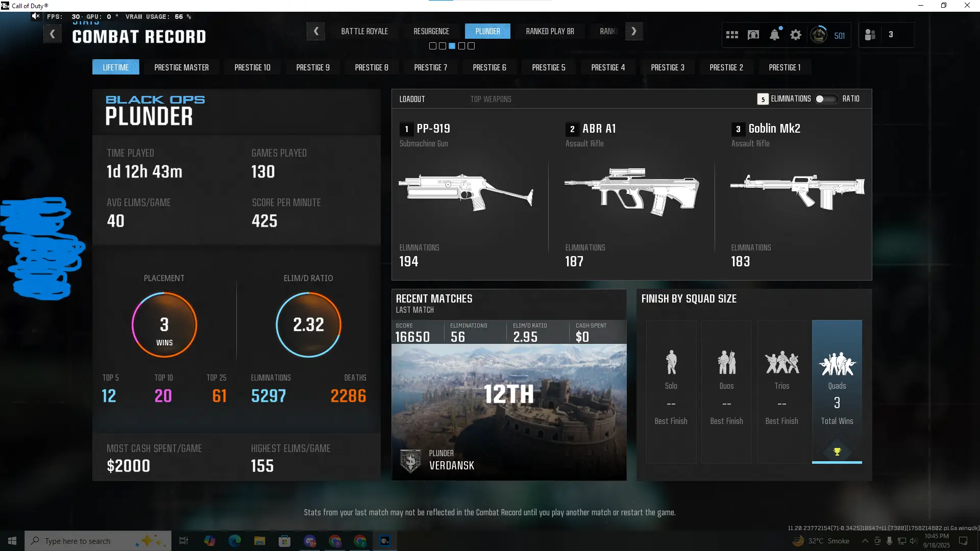The height and width of the screenshot is (551, 980).
Task: Select the last page indicator square
Action: click(x=471, y=46)
